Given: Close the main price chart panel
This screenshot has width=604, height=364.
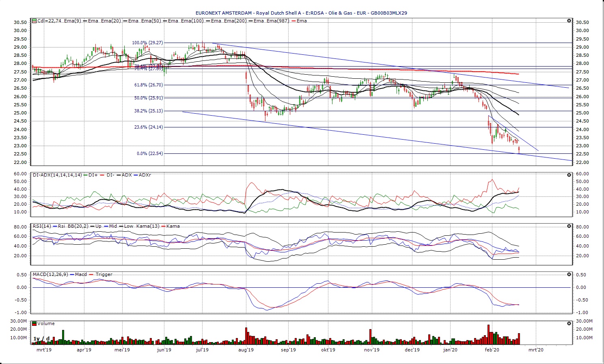Looking at the screenshot, I should (569, 21).
